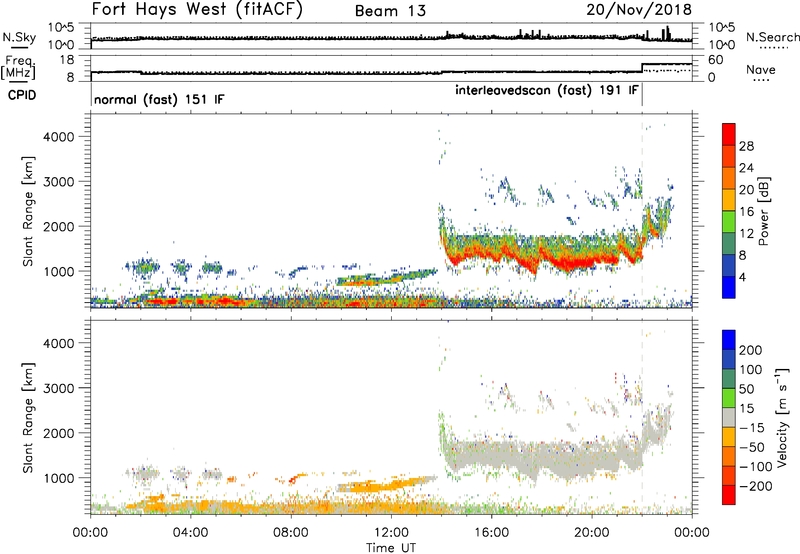800x554 pixels.
Task: Click the '60' tick on the Nave axis
Action: pos(716,60)
